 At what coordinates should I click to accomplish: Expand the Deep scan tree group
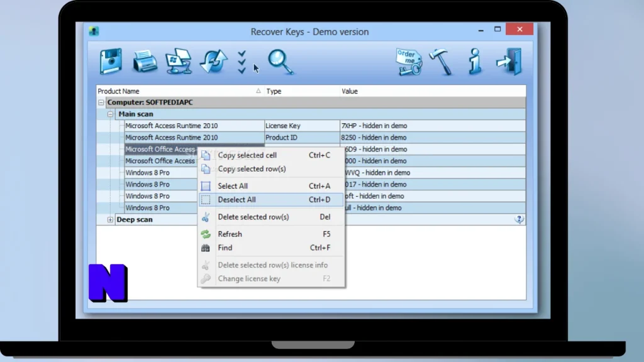(110, 219)
